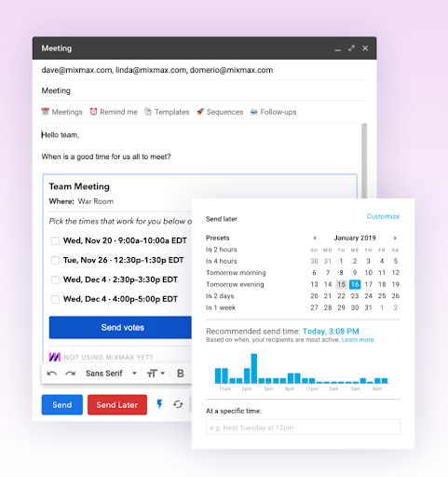
Task: Open the text size dropdown
Action: 156,374
